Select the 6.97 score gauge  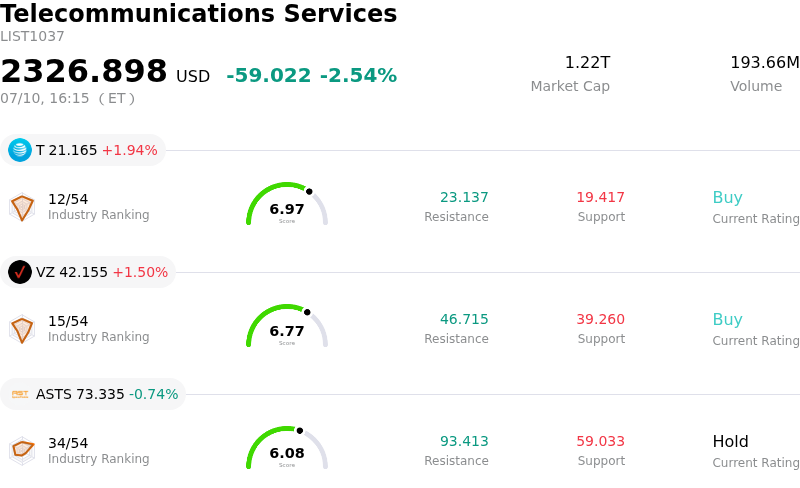coord(287,204)
